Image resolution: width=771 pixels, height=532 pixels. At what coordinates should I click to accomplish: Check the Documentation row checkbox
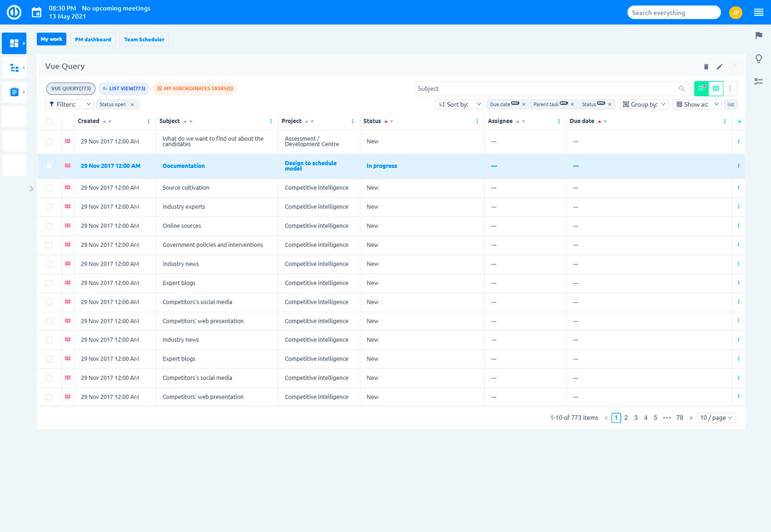coord(49,166)
